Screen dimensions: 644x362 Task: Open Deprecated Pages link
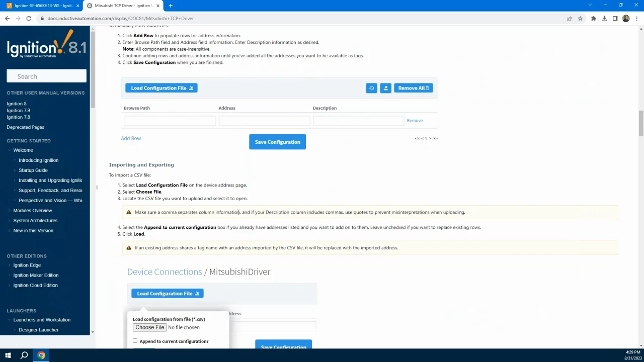pos(25,127)
